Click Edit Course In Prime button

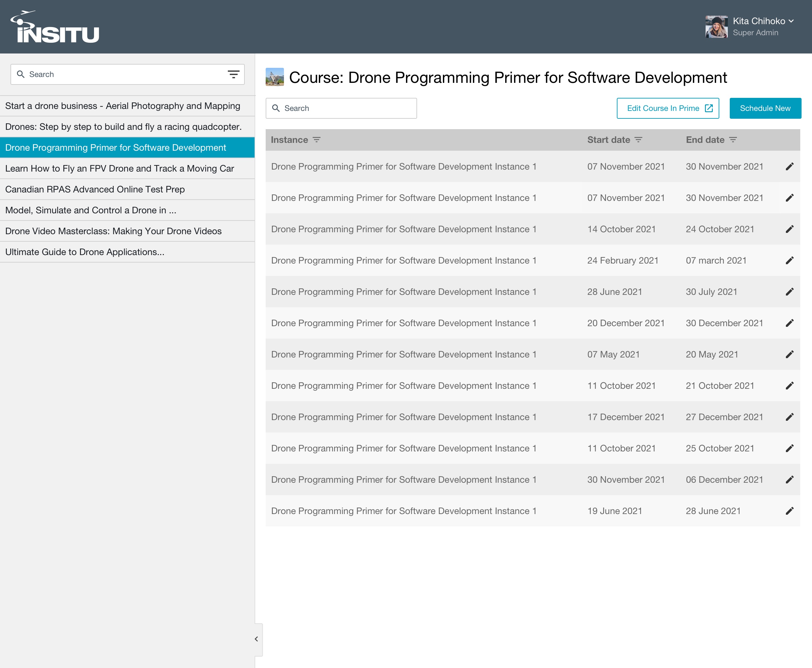click(x=668, y=108)
